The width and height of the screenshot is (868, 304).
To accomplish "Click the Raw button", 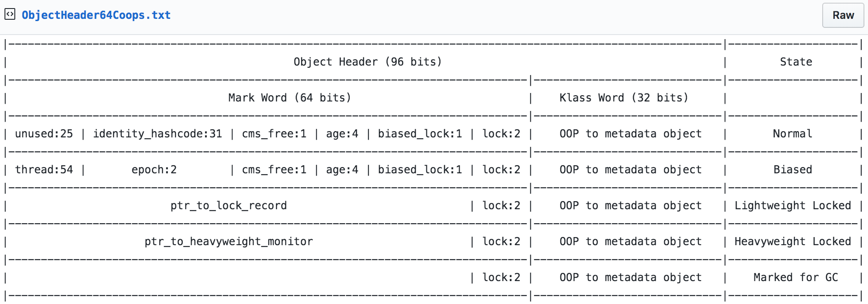I will [843, 15].
